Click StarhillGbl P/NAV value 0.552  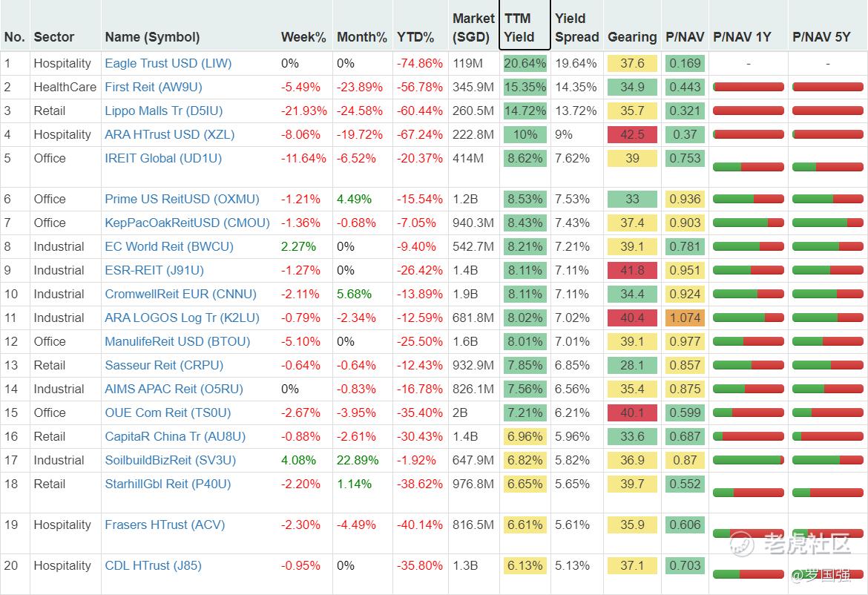pyautogui.click(x=685, y=484)
